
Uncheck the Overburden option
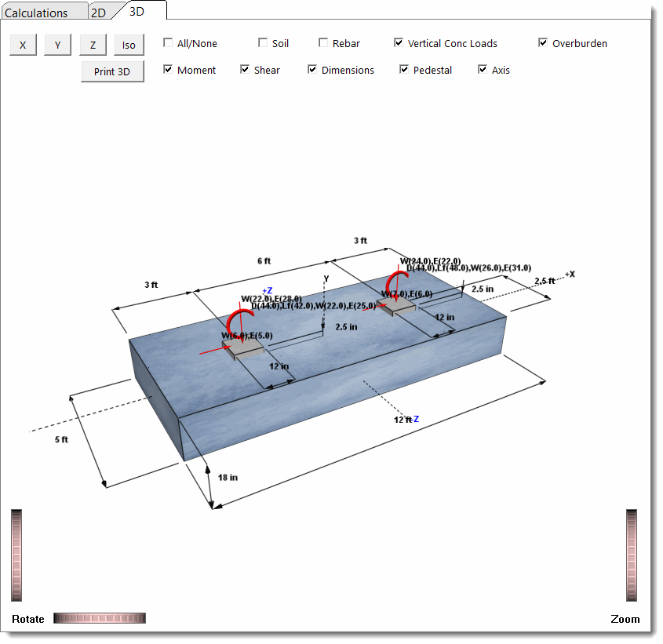[x=543, y=43]
